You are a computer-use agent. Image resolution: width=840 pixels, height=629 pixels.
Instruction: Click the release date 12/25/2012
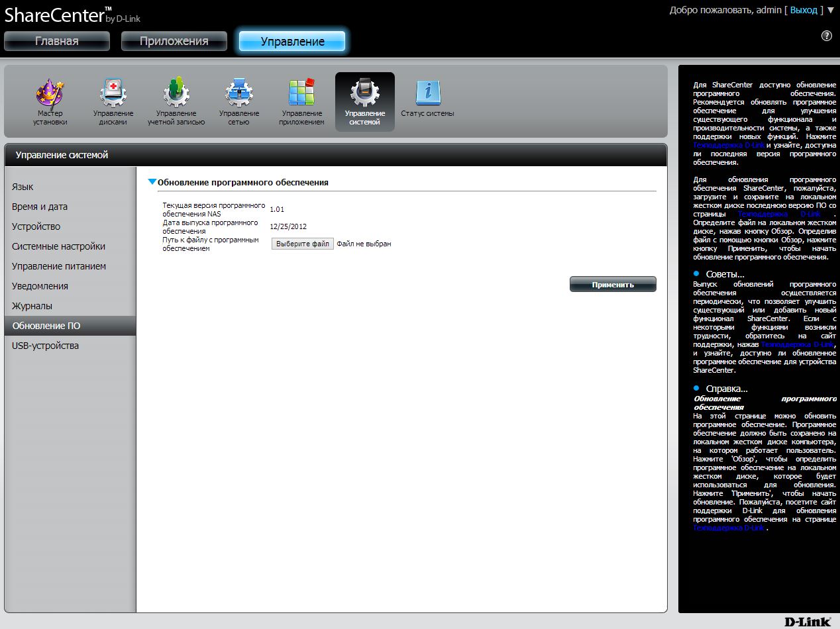pyautogui.click(x=288, y=226)
